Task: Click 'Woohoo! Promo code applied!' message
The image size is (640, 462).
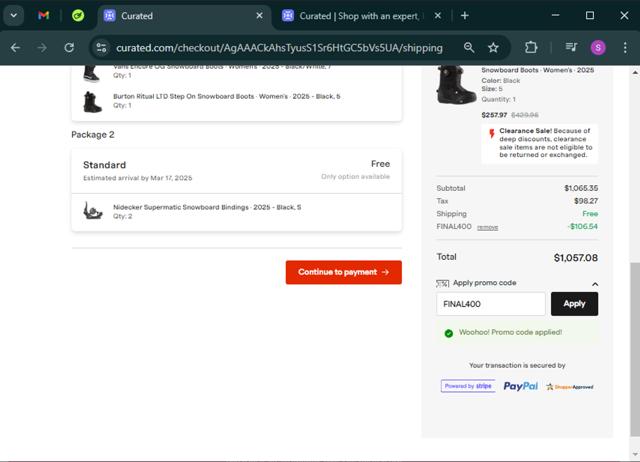Action: pos(510,332)
